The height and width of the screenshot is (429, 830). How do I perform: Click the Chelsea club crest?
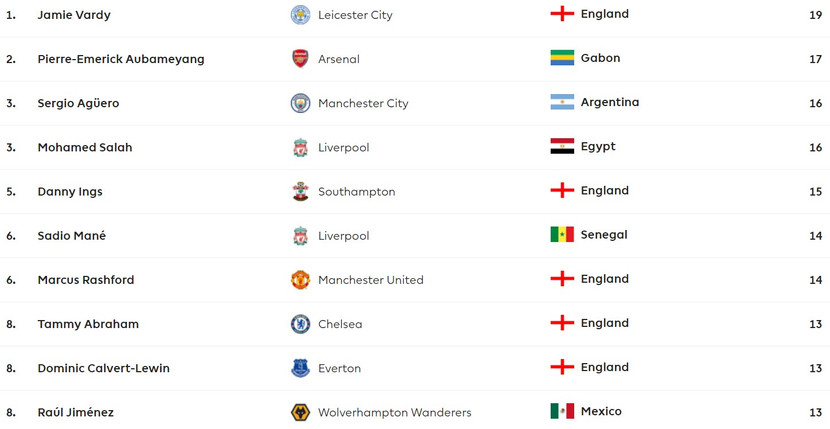(300, 324)
